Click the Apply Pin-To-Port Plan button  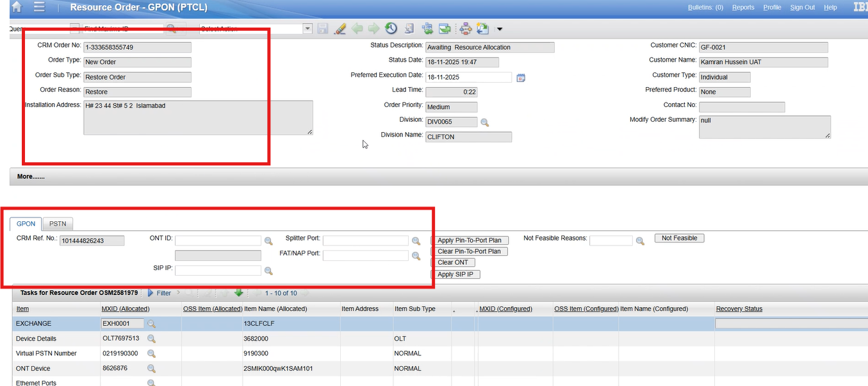[x=470, y=240]
